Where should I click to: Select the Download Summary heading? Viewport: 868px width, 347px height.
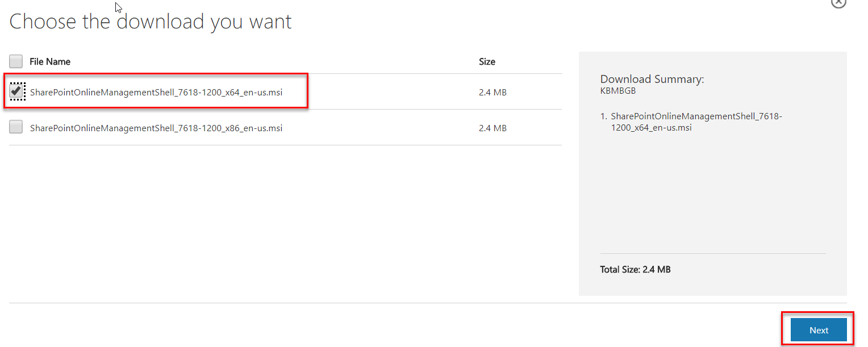pos(652,79)
